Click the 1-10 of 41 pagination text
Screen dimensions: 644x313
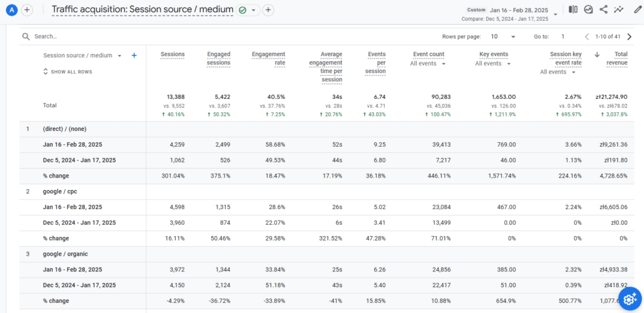[608, 37]
